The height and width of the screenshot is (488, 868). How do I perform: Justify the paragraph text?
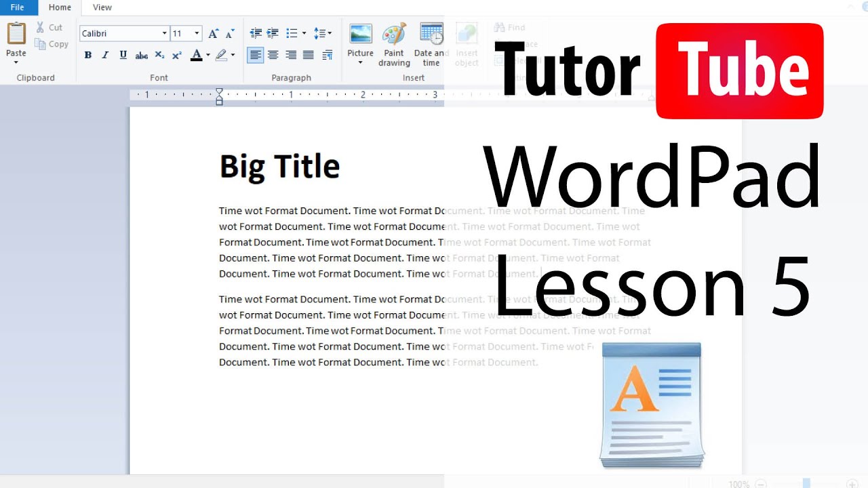point(309,55)
